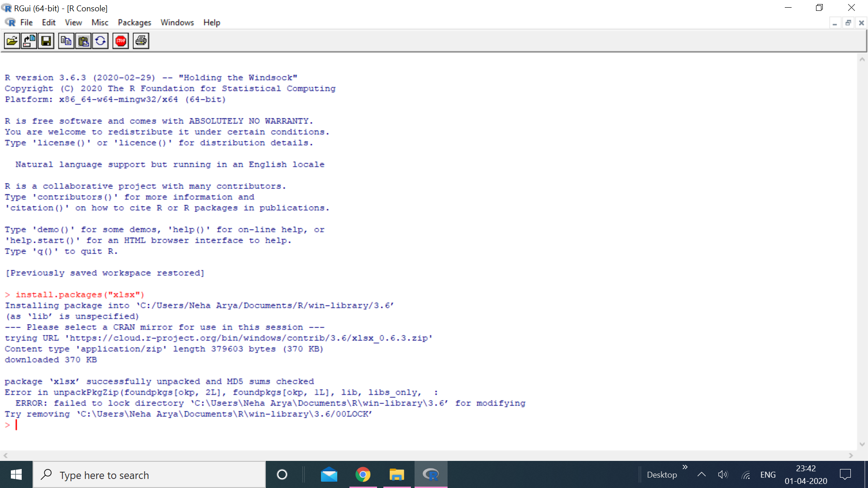868x488 pixels.
Task: Click the console vertical scrollbar down arrow
Action: coord(862,444)
